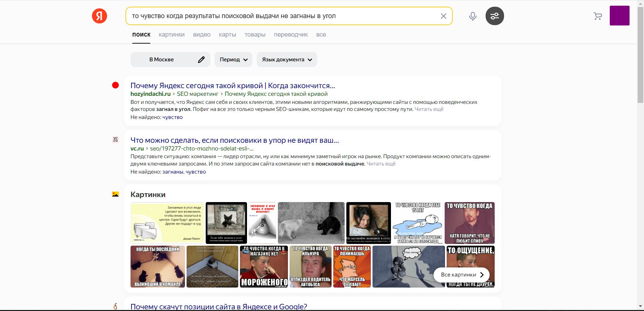This screenshot has width=644, height=311.
Task: Open the Все services tab
Action: coord(321,35)
